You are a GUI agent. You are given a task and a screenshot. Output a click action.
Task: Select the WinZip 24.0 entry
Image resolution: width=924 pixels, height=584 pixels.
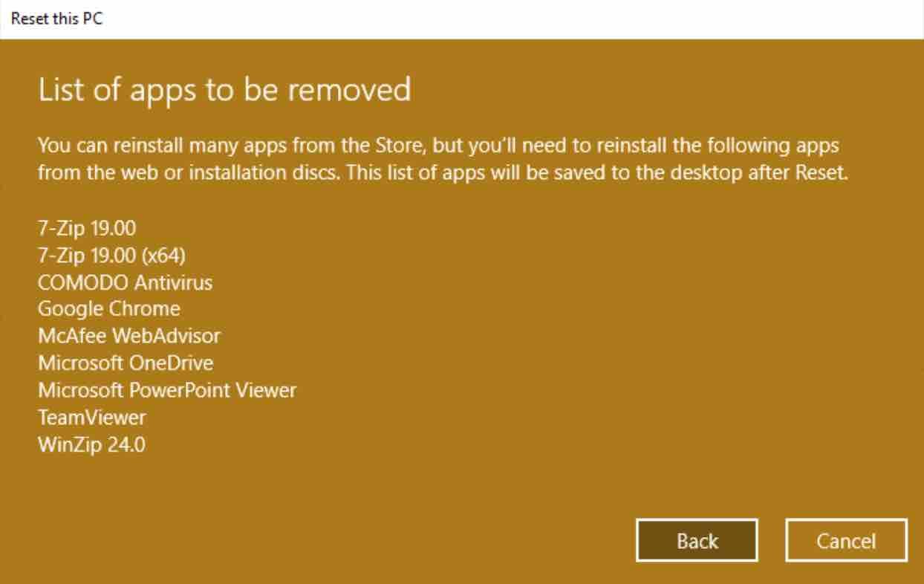coord(91,444)
